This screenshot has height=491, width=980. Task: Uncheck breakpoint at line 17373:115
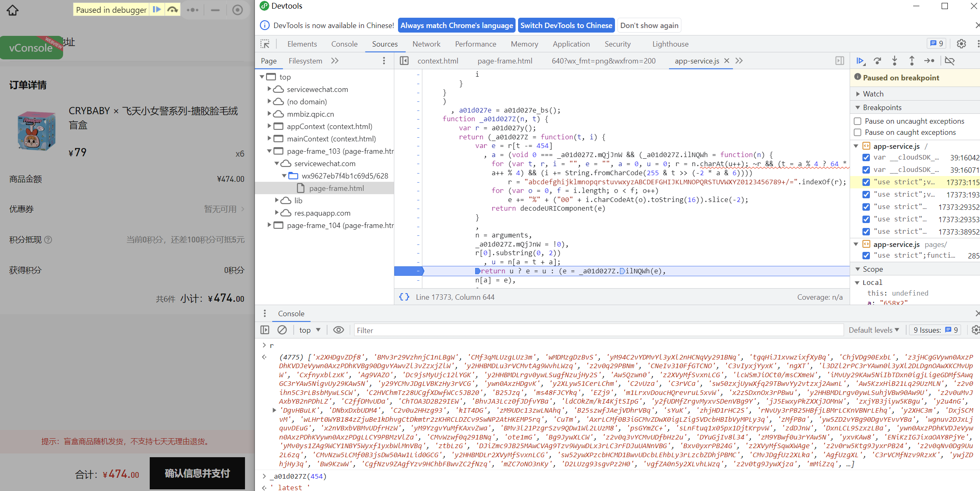[x=866, y=182]
